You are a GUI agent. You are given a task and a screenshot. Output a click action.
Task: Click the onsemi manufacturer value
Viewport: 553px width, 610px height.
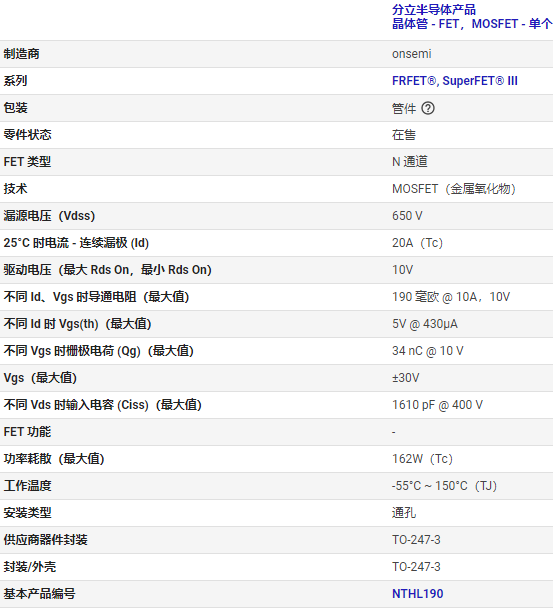(x=411, y=54)
